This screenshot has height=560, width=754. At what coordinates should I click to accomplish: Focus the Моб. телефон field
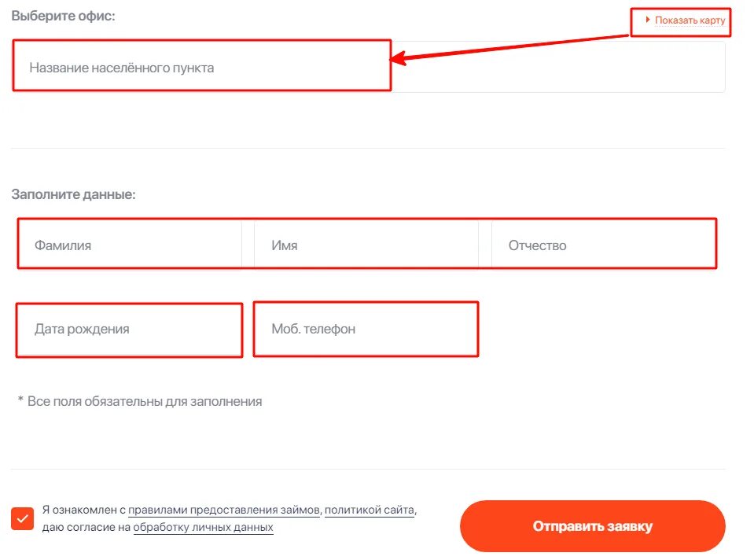pyautogui.click(x=366, y=330)
